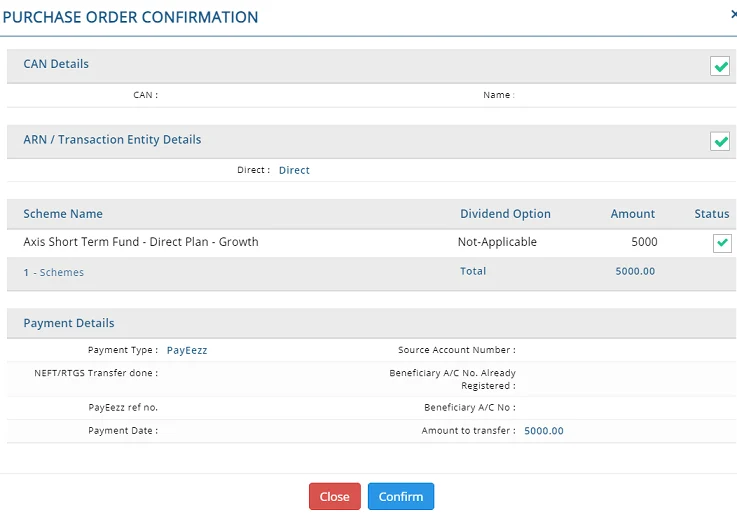
Task: Click the Status column header
Action: (712, 214)
